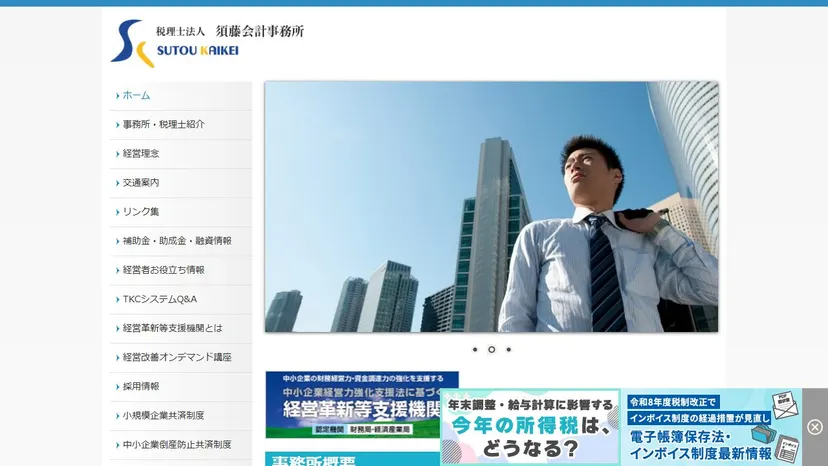Click the Sutou Kaikei logo
This screenshot has height=466, width=828.
click(207, 43)
